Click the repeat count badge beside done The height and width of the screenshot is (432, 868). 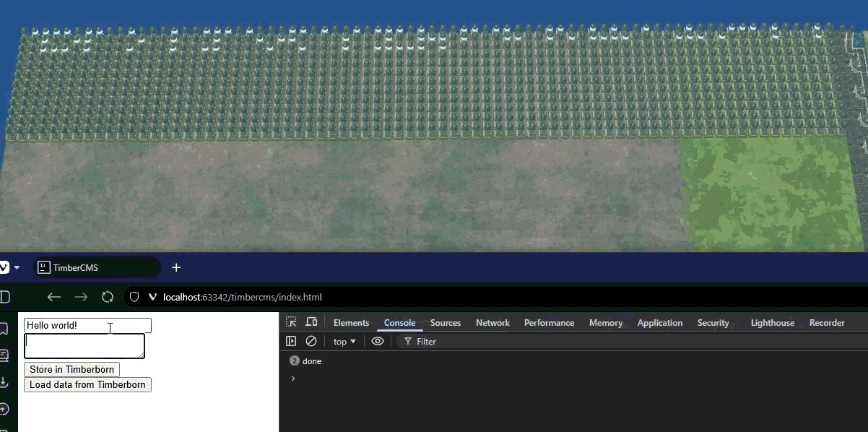click(x=294, y=360)
